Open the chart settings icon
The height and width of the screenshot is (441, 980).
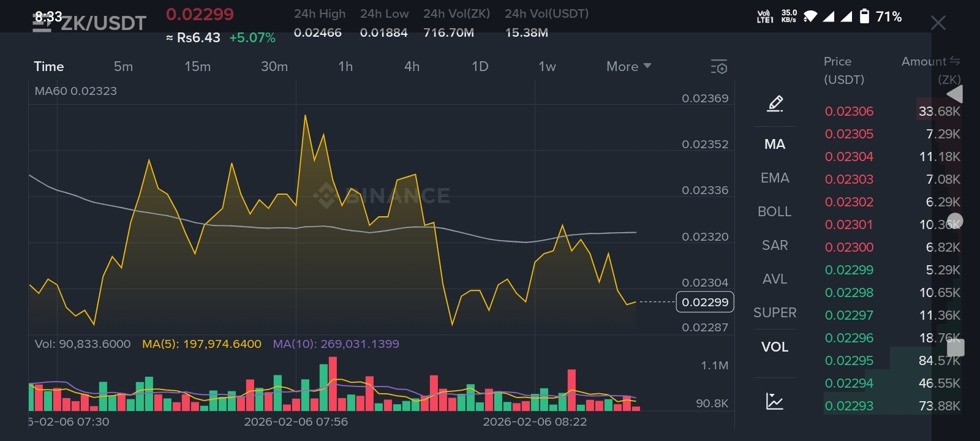[x=719, y=67]
